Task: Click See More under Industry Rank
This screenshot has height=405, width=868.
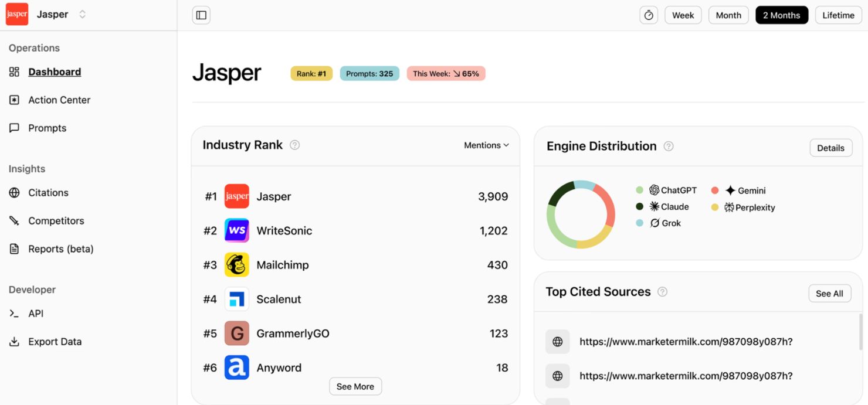Action: click(355, 386)
